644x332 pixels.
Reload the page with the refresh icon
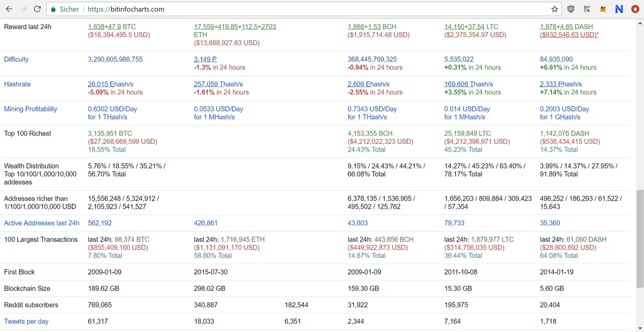pos(37,9)
